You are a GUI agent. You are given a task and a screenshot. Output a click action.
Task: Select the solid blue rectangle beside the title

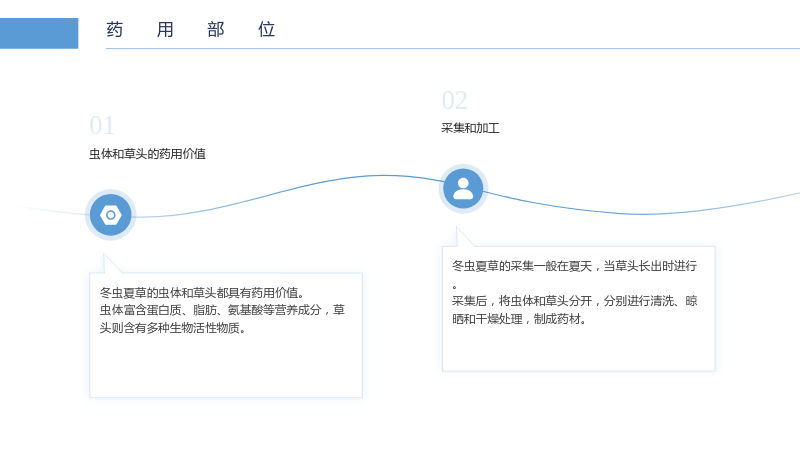39,34
